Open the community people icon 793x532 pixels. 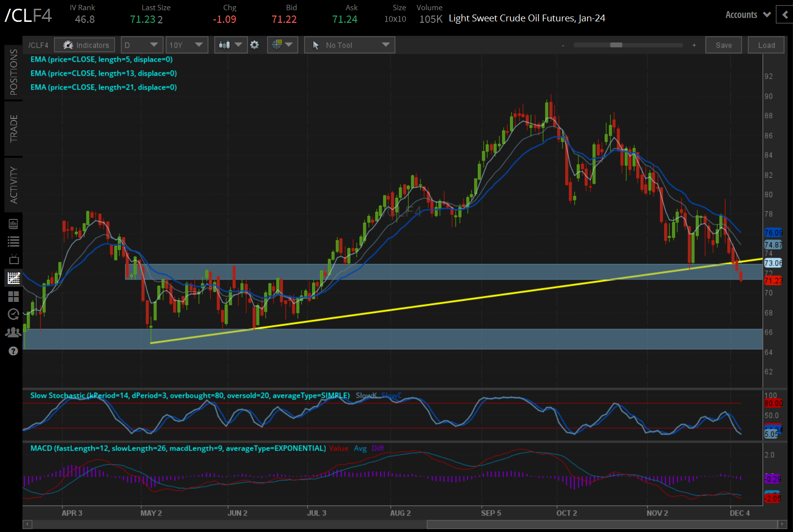click(x=14, y=332)
